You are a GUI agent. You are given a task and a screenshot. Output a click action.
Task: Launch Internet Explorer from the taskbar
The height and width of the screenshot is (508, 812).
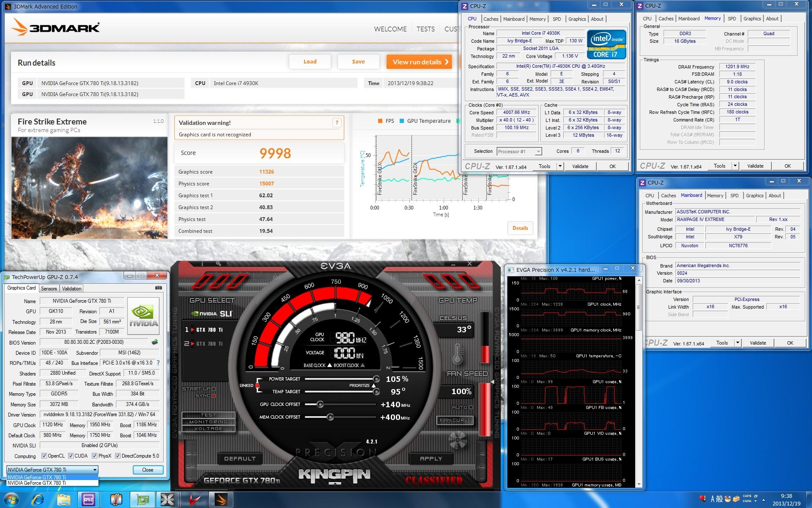38,500
